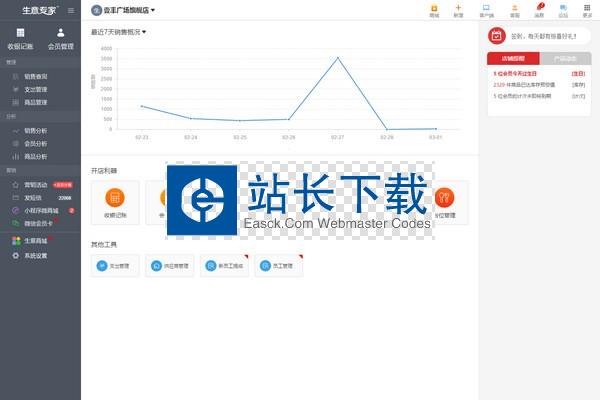Open 发短信 in the sidebar
Screen dimensions: 600x400
[x=33, y=198]
